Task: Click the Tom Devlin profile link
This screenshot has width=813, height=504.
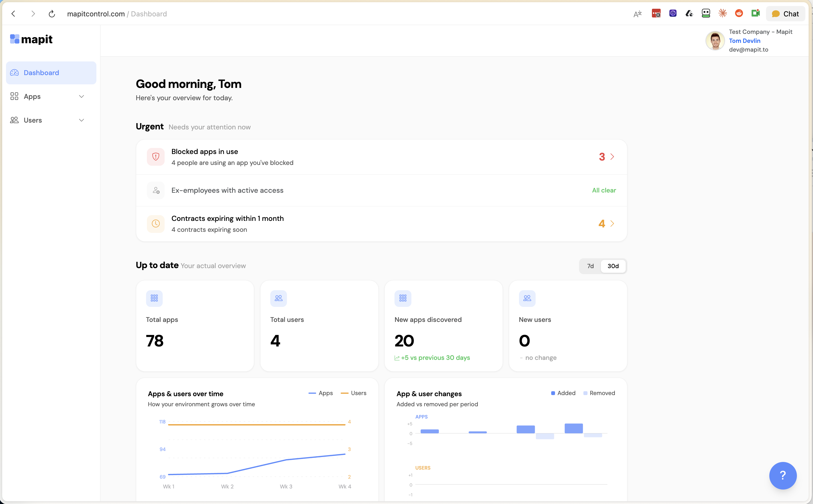Action: pos(744,41)
